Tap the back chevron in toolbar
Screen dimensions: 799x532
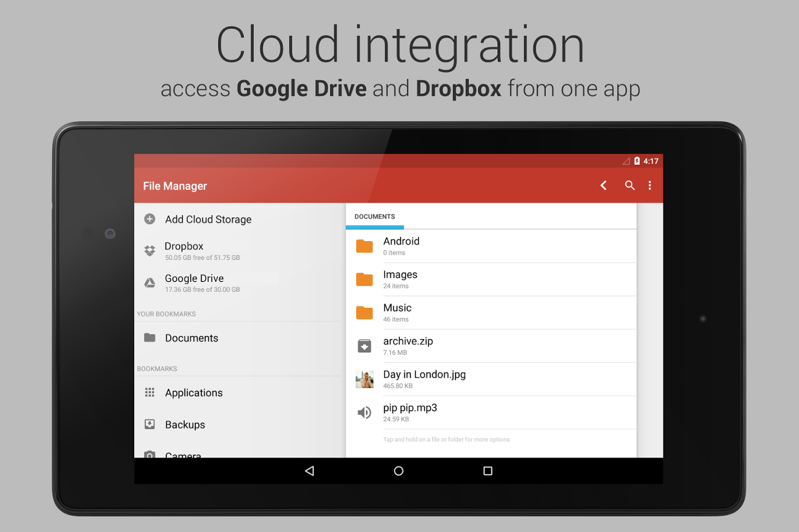pyautogui.click(x=604, y=186)
